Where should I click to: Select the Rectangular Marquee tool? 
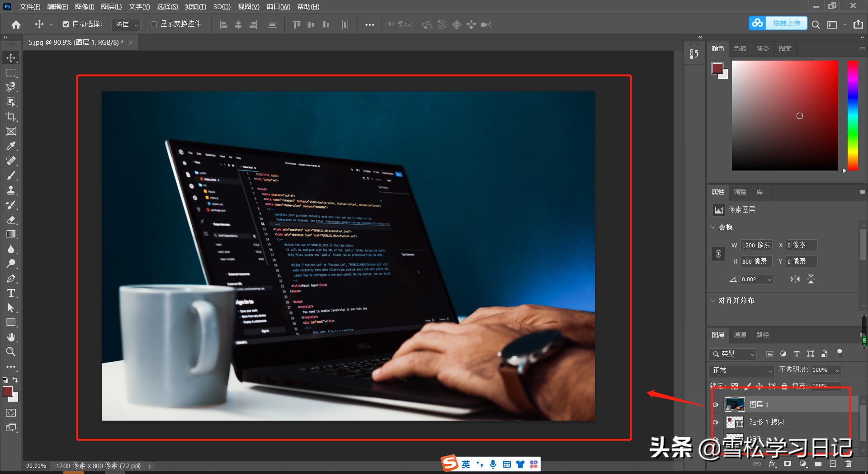point(11,72)
